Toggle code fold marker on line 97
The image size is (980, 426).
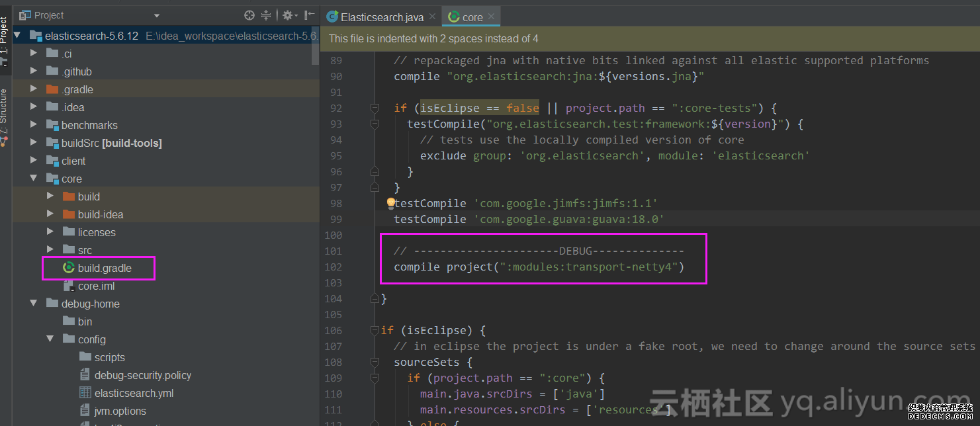pyautogui.click(x=375, y=187)
